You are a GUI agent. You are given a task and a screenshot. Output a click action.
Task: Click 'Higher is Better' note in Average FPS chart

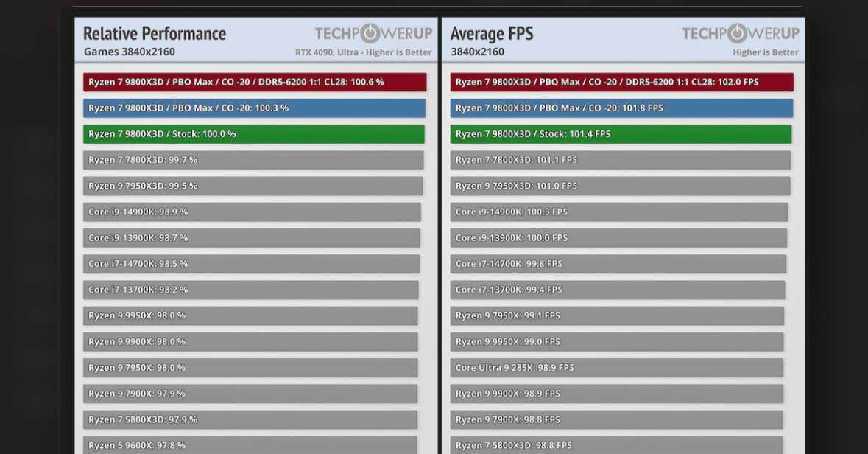point(766,52)
